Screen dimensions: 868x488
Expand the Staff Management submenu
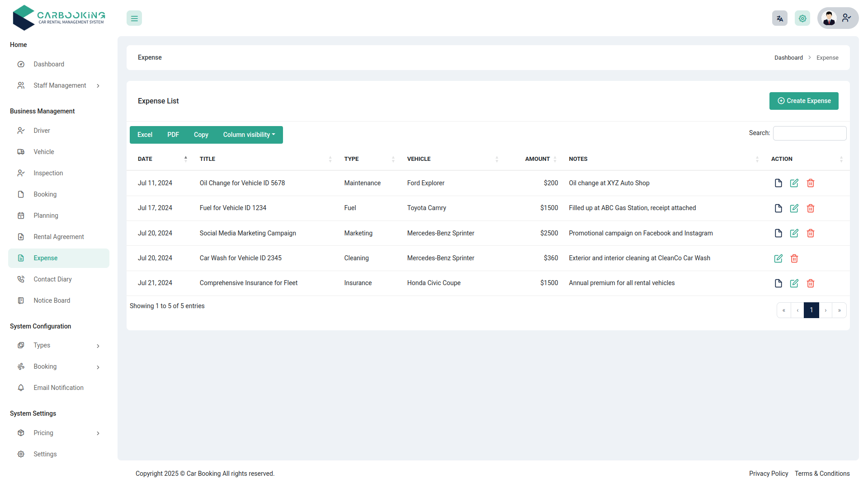[60, 85]
